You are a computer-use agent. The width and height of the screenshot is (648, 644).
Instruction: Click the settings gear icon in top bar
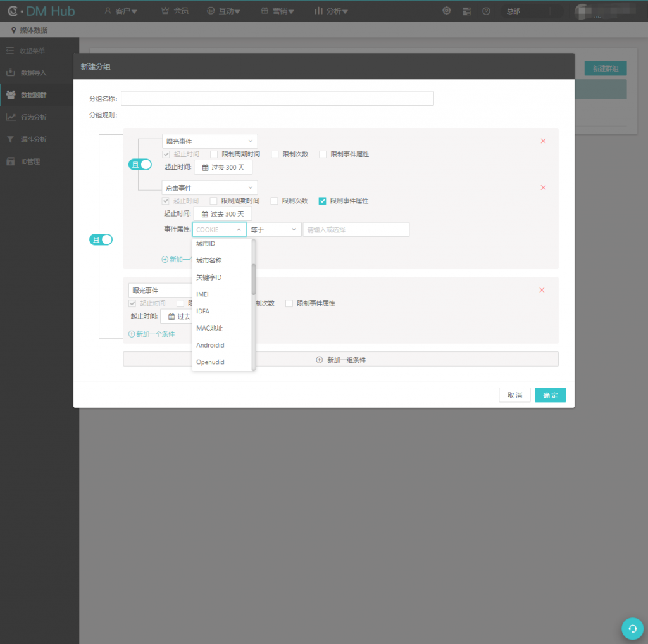pos(447,11)
